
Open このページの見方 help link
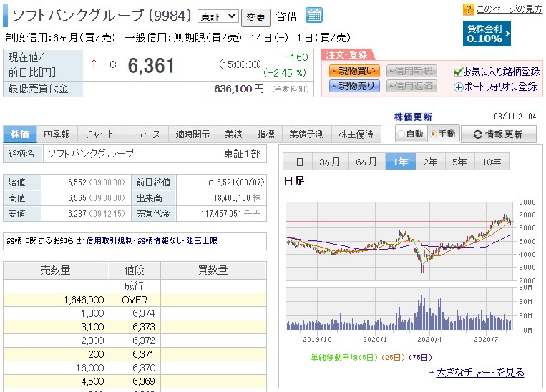tap(509, 9)
